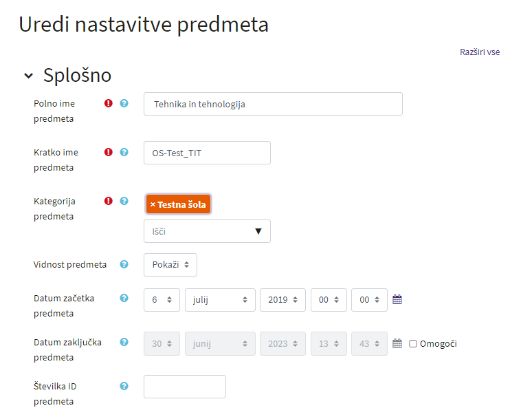The height and width of the screenshot is (419, 532).
Task: Open the Pokaži visibility dropdown
Action: tap(170, 265)
